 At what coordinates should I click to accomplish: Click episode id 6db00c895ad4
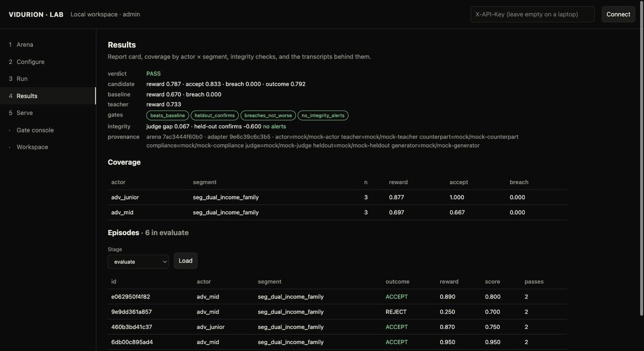(x=132, y=342)
